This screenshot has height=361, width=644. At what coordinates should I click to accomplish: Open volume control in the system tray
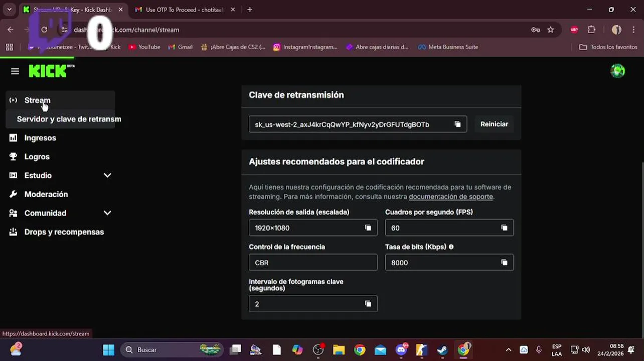tap(586, 349)
